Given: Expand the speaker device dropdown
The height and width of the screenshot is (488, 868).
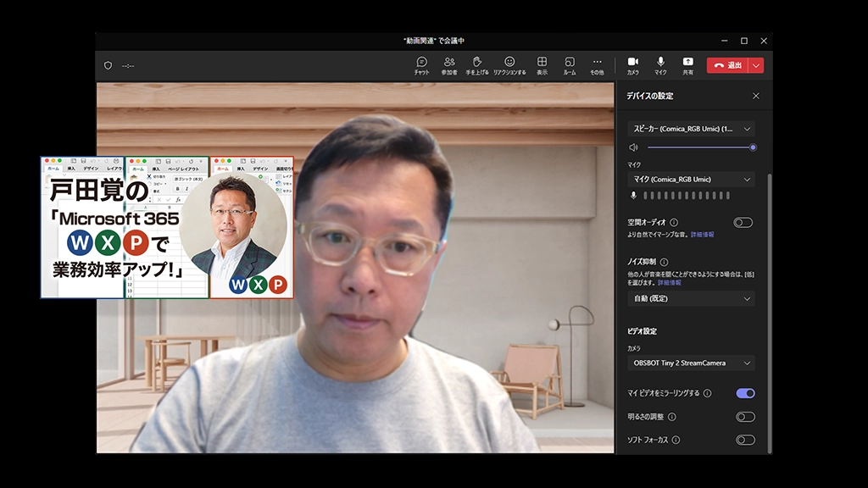Looking at the screenshot, I should point(691,129).
